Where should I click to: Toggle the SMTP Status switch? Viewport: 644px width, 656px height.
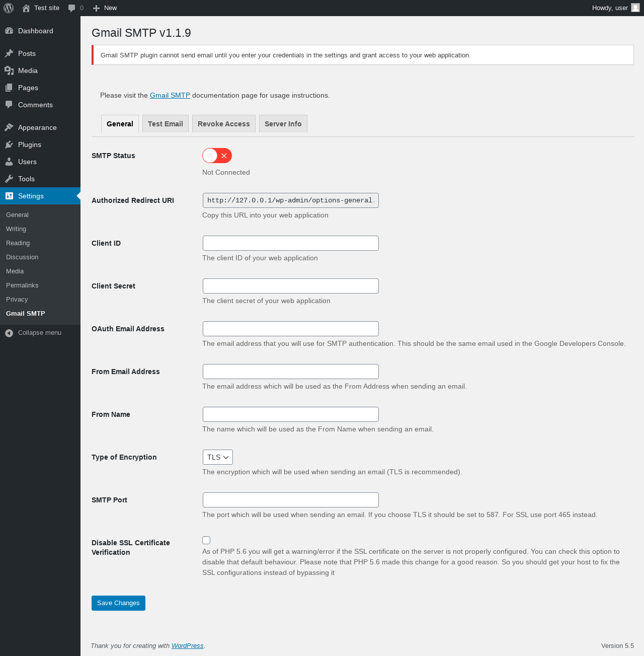(217, 156)
